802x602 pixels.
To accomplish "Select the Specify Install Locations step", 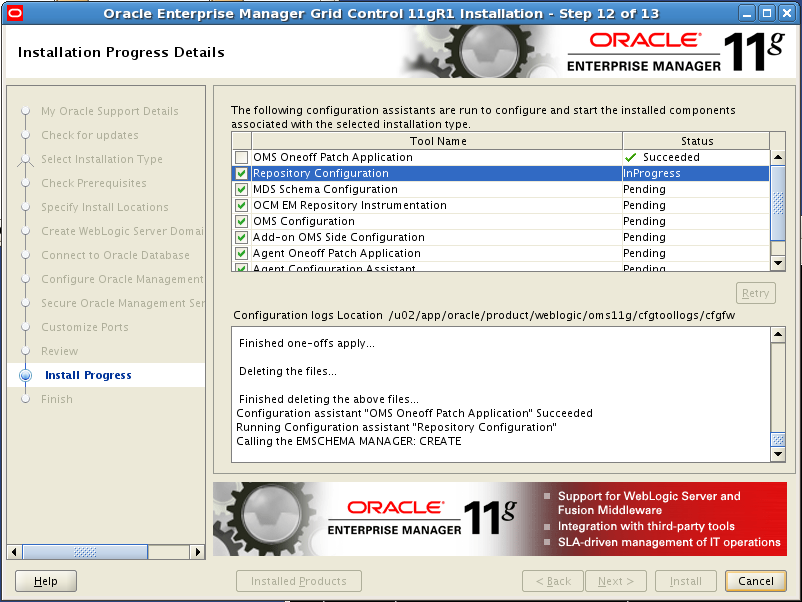I will point(105,207).
